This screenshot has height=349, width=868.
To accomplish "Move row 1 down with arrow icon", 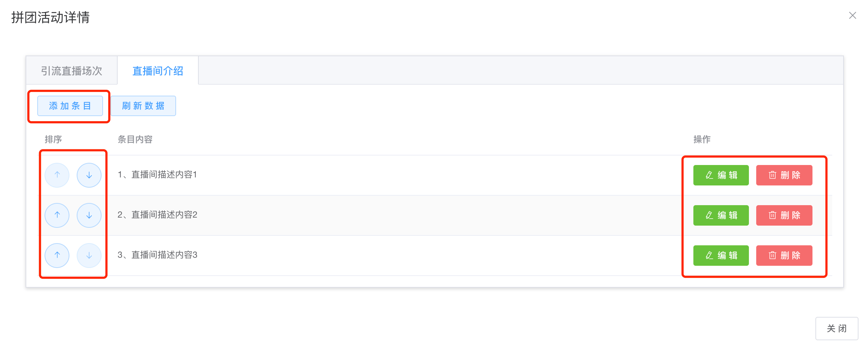I will click(x=89, y=175).
